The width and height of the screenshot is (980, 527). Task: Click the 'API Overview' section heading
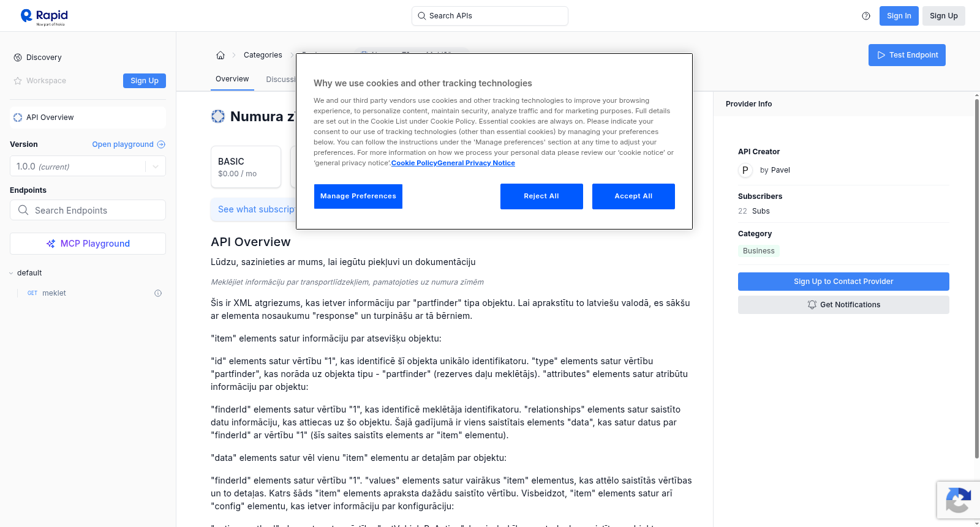(251, 242)
